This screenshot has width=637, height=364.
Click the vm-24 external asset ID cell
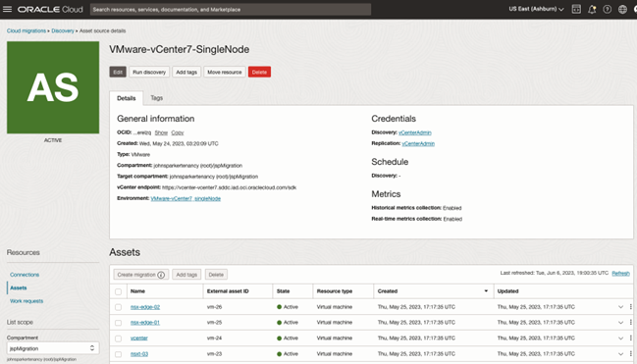tap(215, 338)
